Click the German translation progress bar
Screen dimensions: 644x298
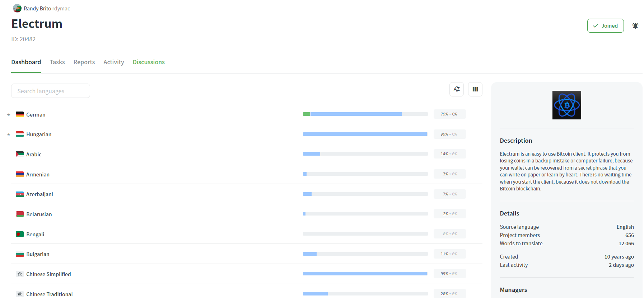click(365, 114)
